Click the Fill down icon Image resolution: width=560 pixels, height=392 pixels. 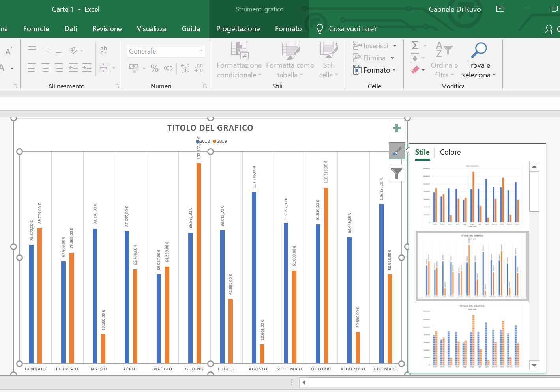(415, 58)
